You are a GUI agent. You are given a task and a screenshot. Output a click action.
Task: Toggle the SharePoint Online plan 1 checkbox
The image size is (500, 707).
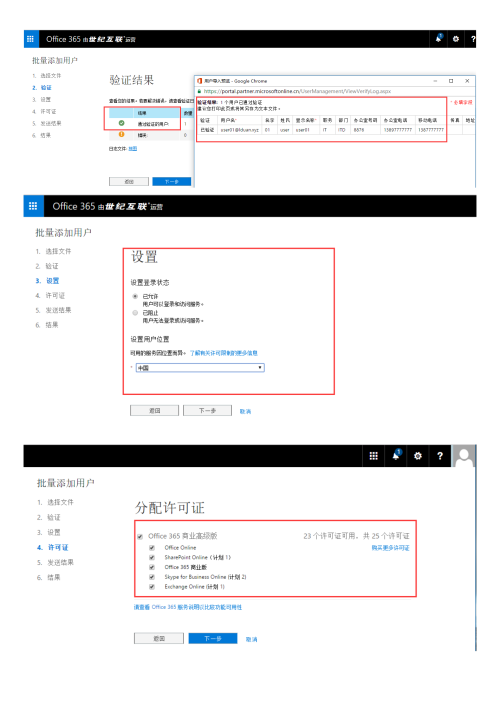pos(152,558)
